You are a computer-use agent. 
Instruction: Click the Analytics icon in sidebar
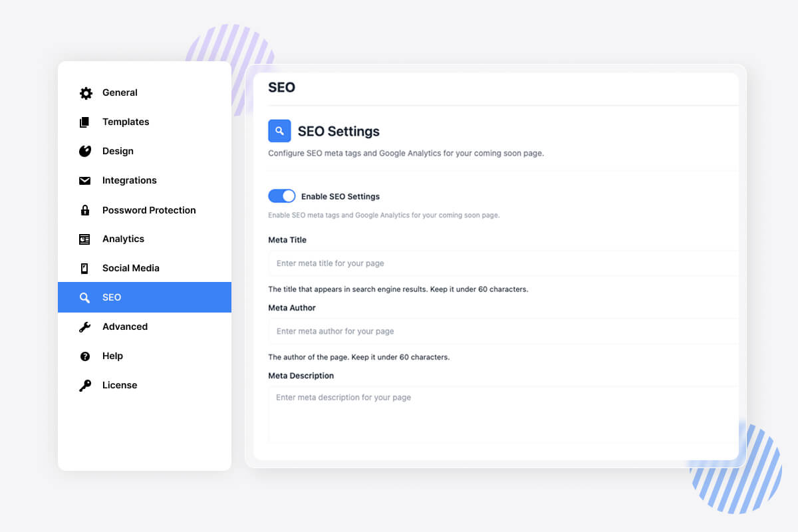(84, 239)
